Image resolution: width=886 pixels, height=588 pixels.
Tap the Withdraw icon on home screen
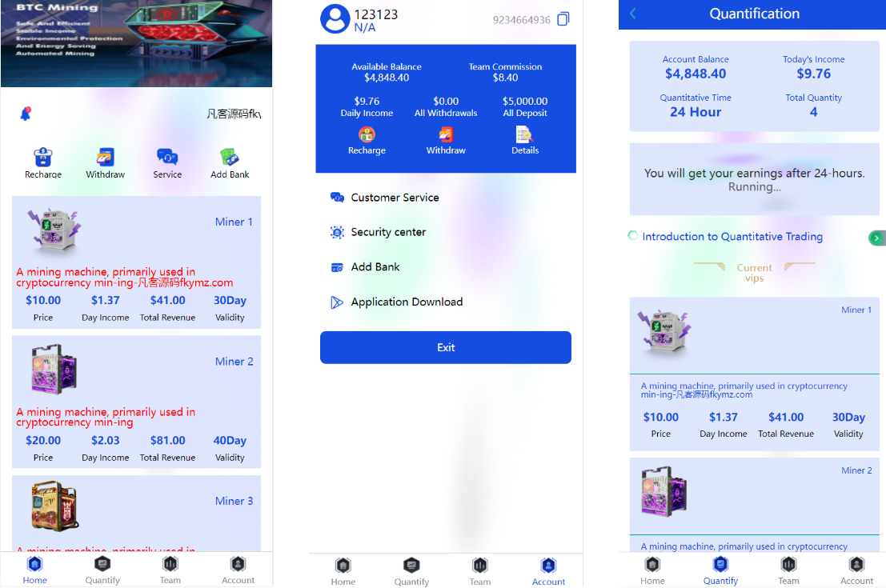tap(105, 157)
